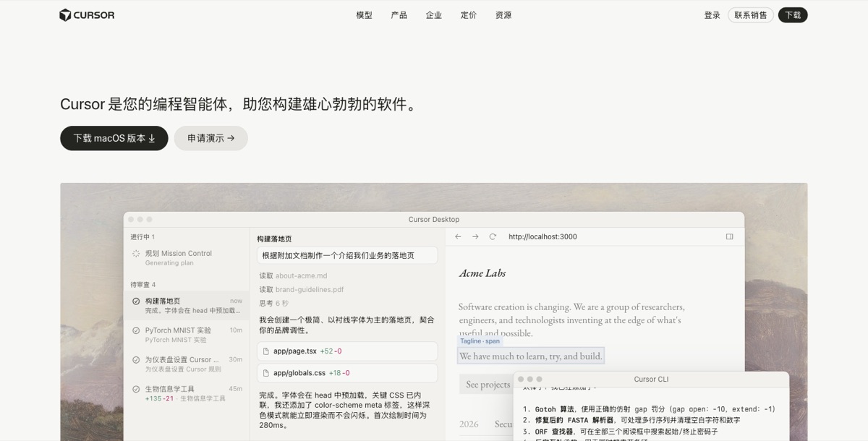Click check icon beside 生物信息学工具
The image size is (868, 441).
point(136,389)
